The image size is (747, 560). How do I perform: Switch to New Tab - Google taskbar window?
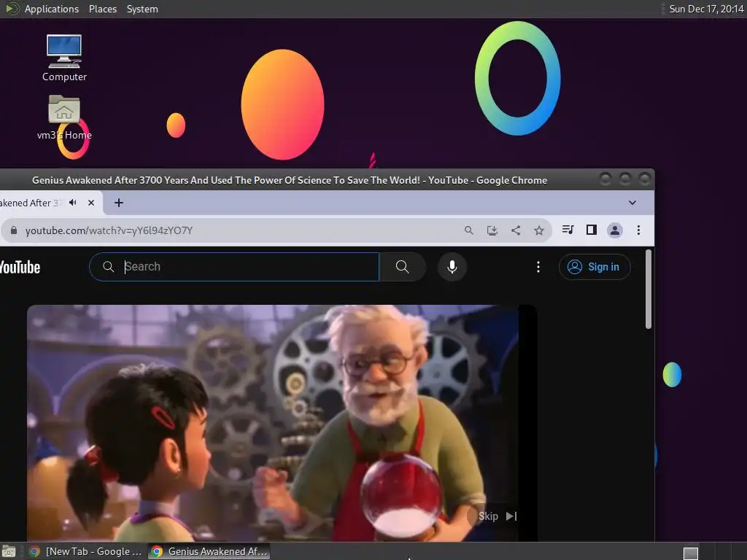click(86, 551)
